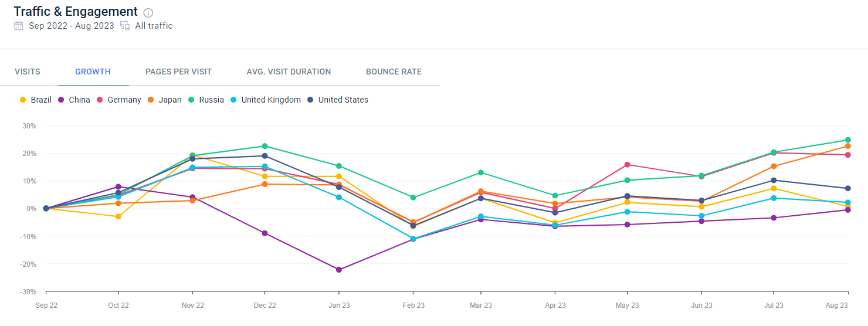
Task: Select the Growth tab
Action: 93,72
